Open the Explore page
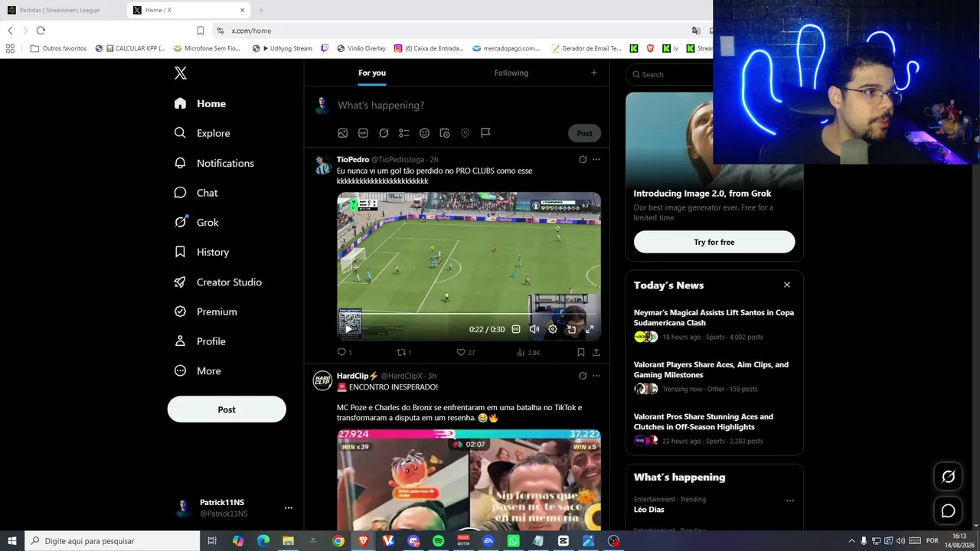Viewport: 980px width, 551px height. point(202,133)
